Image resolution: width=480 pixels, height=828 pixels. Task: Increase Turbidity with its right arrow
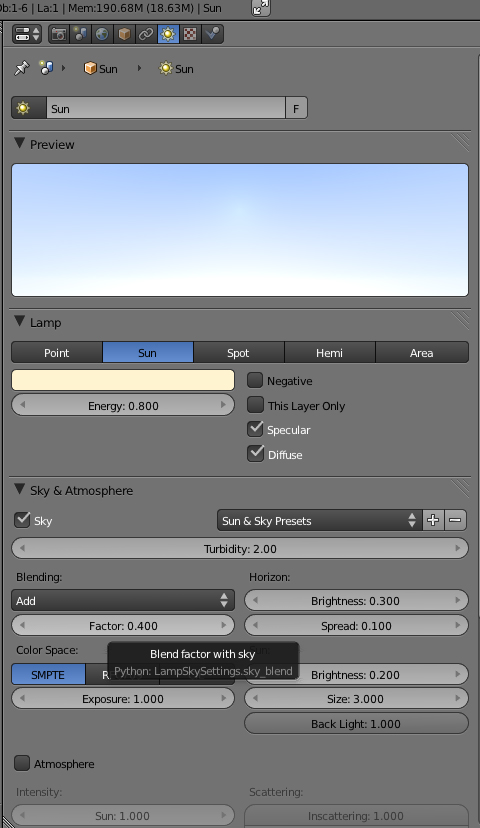tap(457, 549)
